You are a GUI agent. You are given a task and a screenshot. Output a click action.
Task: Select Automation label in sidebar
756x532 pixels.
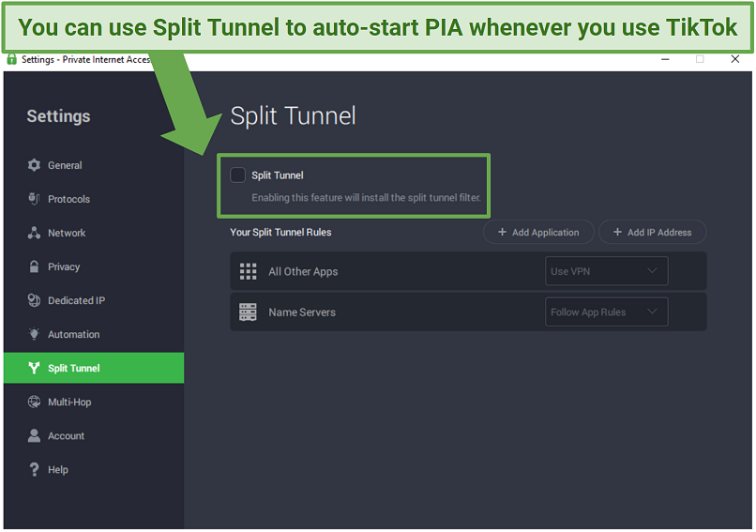pyautogui.click(x=74, y=334)
